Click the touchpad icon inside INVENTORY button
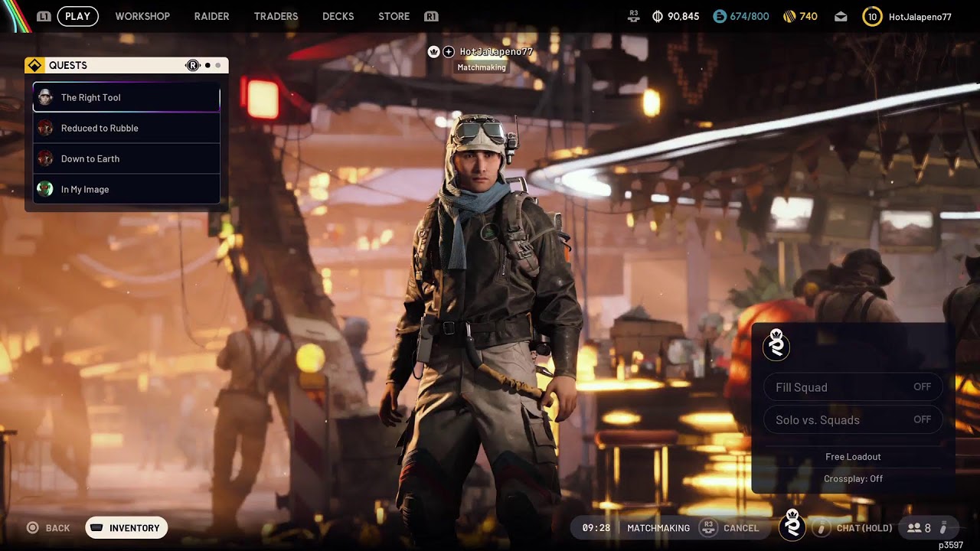This screenshot has height=551, width=980. (97, 527)
